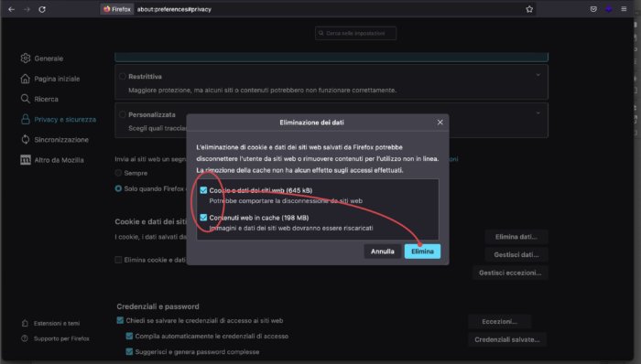Close the Eliminazione dei dati dialog
This screenshot has height=364, width=641.
pos(440,123)
